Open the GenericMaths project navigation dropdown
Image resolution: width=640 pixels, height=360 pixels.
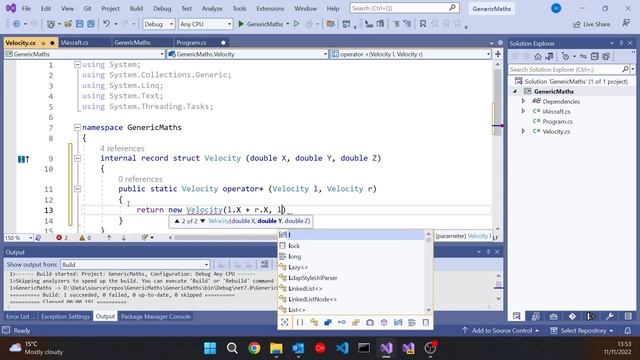pyautogui.click(x=84, y=54)
